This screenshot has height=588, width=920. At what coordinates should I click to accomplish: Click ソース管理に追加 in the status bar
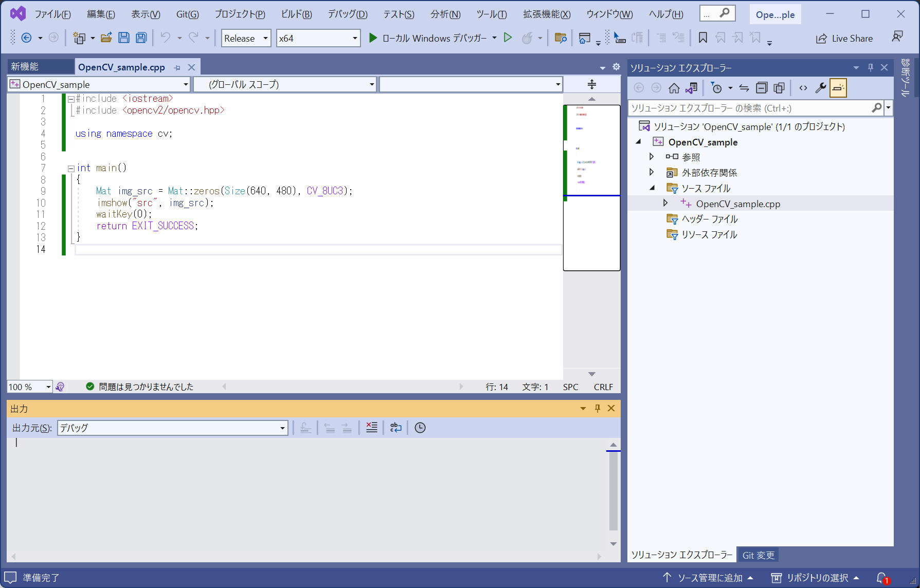coord(710,577)
